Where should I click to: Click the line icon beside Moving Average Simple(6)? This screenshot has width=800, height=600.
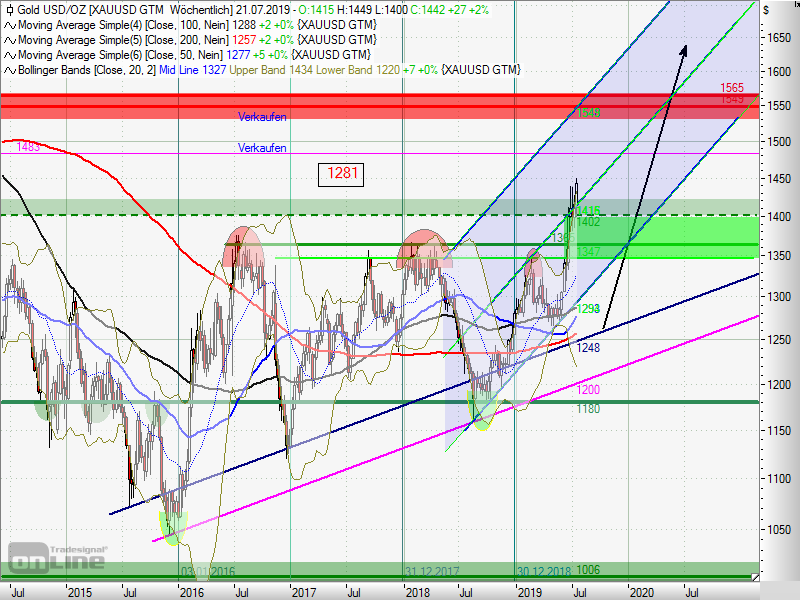tap(10, 55)
